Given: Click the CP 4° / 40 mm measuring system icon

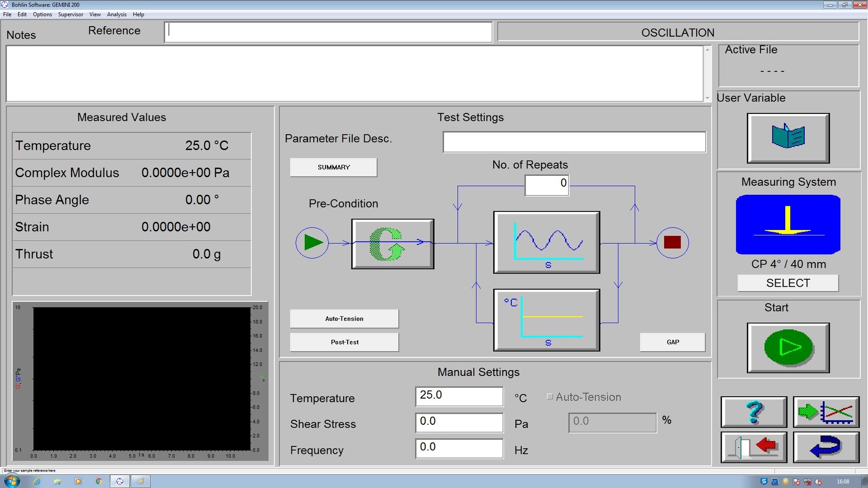Looking at the screenshot, I should click(788, 224).
